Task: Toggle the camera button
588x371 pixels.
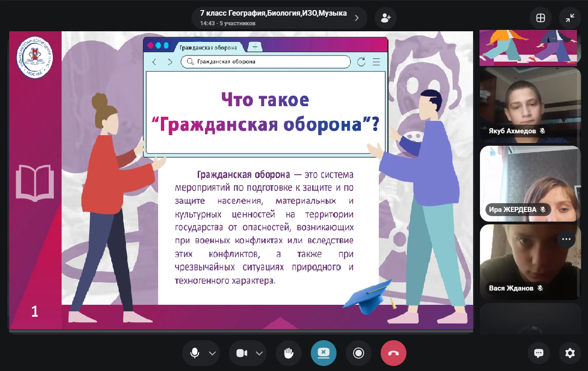Action: pyautogui.click(x=242, y=353)
